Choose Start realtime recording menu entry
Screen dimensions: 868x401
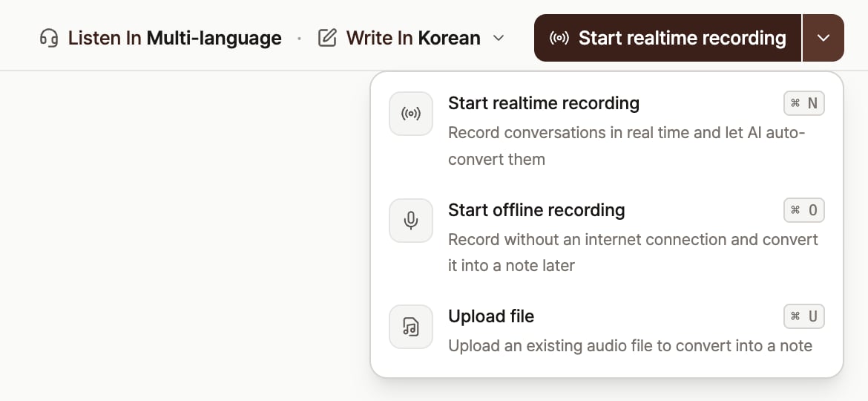[x=607, y=130]
